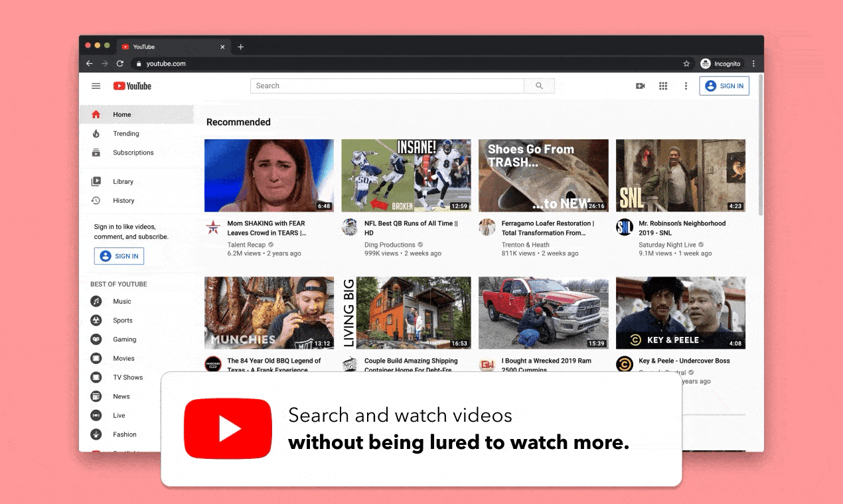
Task: Click the Live category icon
Action: click(x=96, y=415)
